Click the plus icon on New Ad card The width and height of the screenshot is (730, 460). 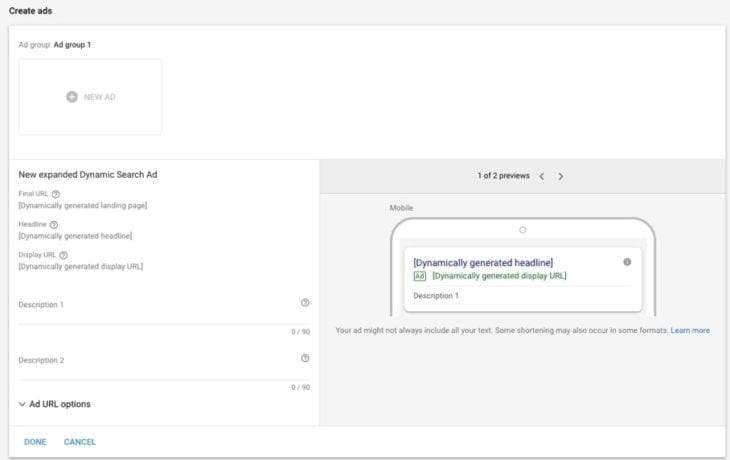72,97
